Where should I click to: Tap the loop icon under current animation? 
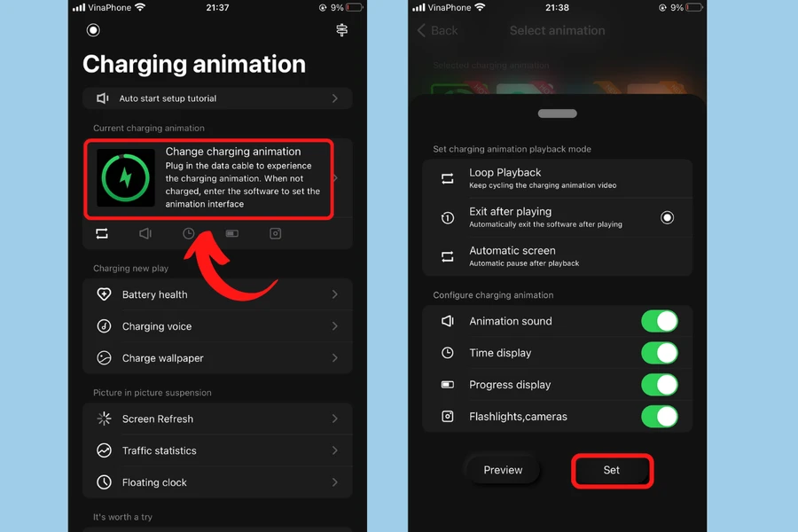(x=102, y=234)
